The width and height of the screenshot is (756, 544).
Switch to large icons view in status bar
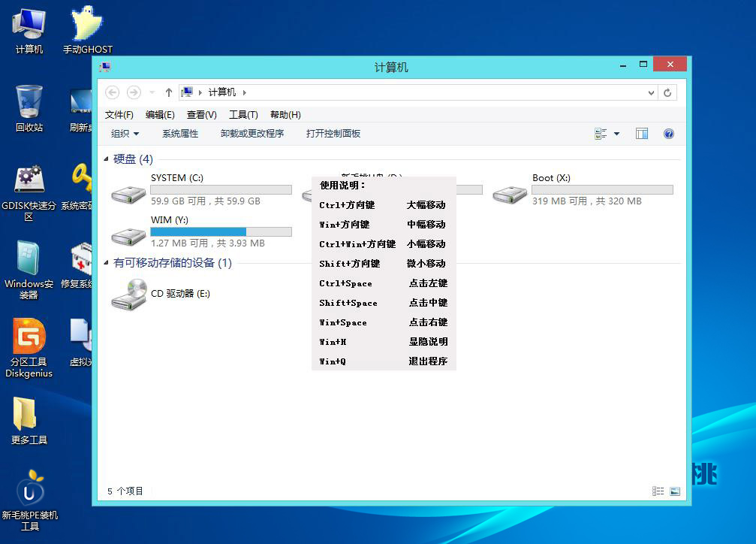click(x=675, y=491)
